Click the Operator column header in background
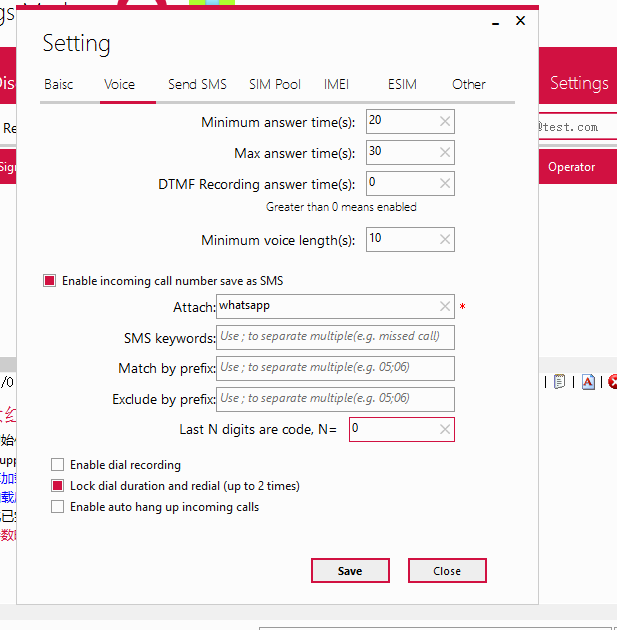Image resolution: width=617 pixels, height=630 pixels. point(571,167)
